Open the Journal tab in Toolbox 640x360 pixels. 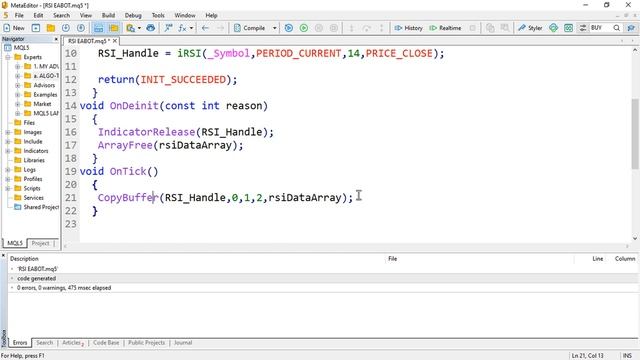183,343
